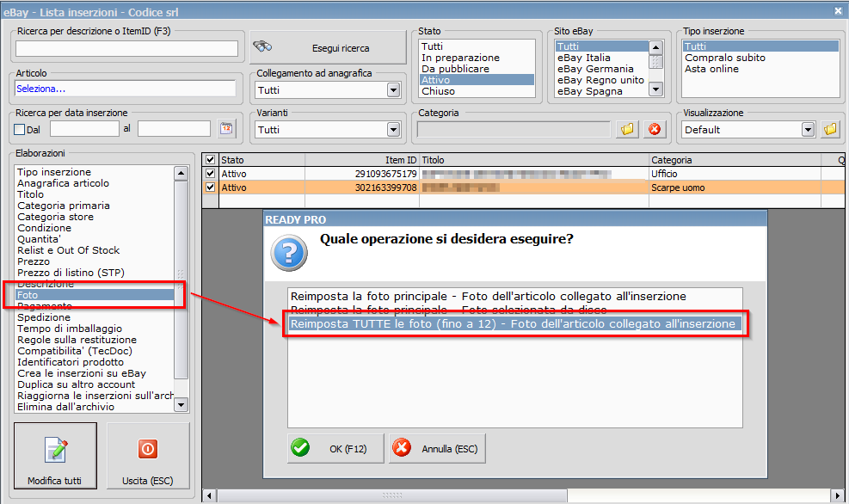Open the Collegamento ad anagrafica dropdown
This screenshot has width=849, height=504.
pyautogui.click(x=394, y=89)
